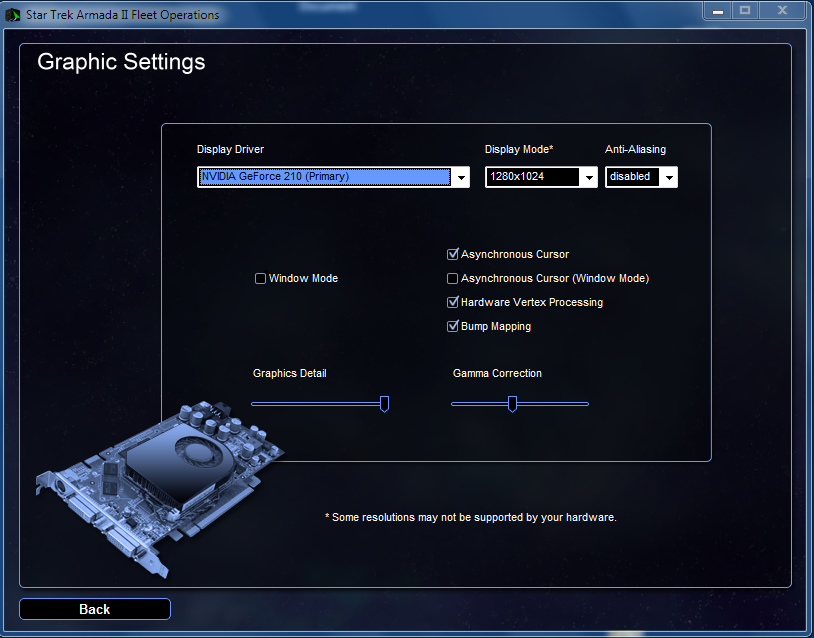Click the Bump Mapping label text
The image size is (814, 638).
pyautogui.click(x=496, y=327)
